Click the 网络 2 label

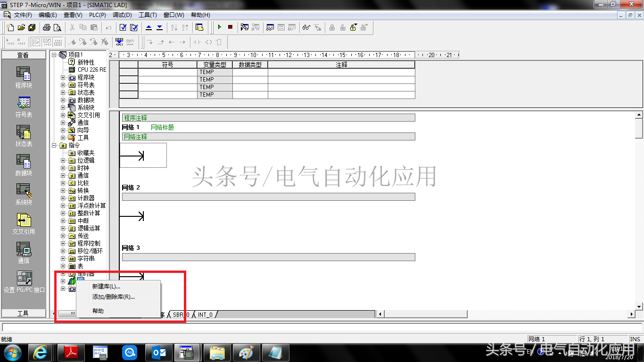[131, 188]
